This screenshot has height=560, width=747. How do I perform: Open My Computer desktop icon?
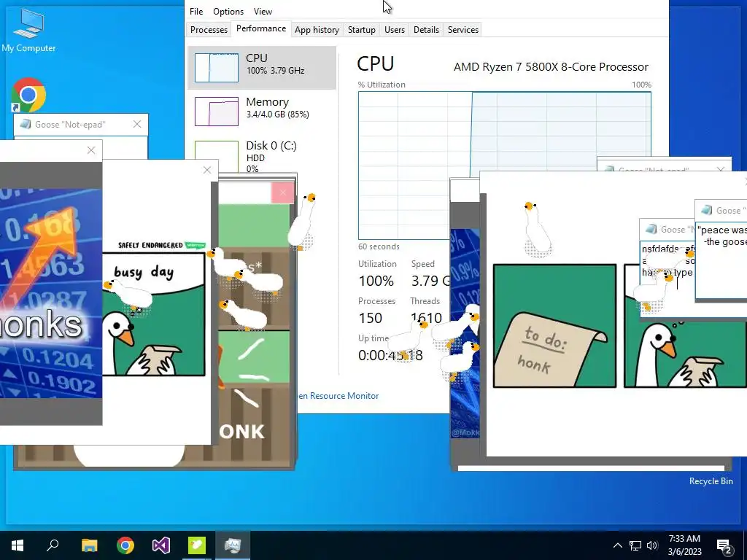pos(28,31)
